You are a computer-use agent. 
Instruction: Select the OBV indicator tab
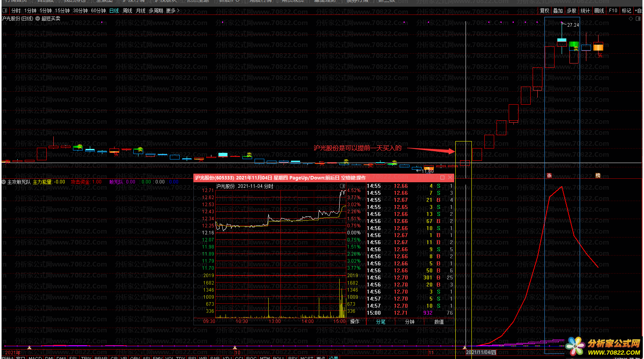135,357
